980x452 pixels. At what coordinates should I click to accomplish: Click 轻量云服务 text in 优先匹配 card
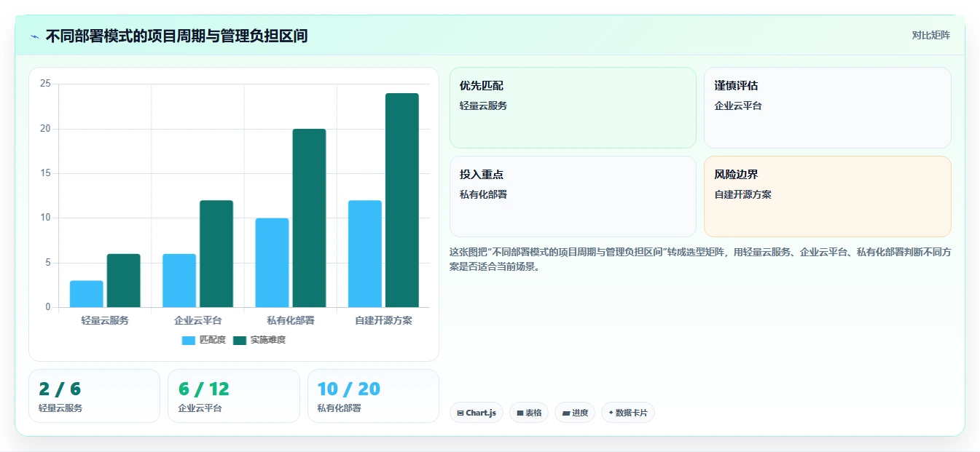pos(483,106)
